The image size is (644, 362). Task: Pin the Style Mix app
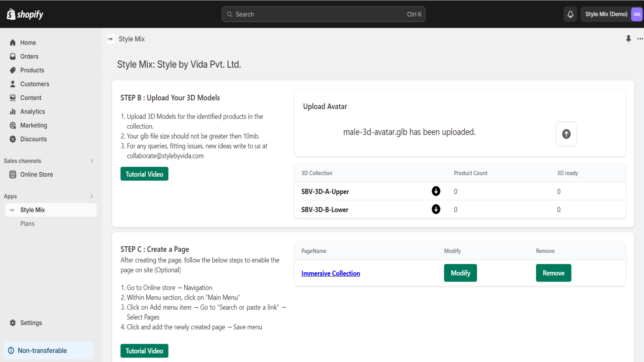coord(628,39)
